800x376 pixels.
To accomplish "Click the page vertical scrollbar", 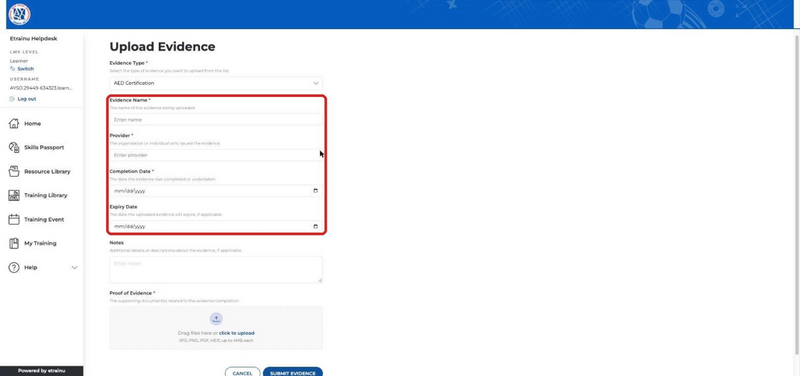I will pos(797,194).
